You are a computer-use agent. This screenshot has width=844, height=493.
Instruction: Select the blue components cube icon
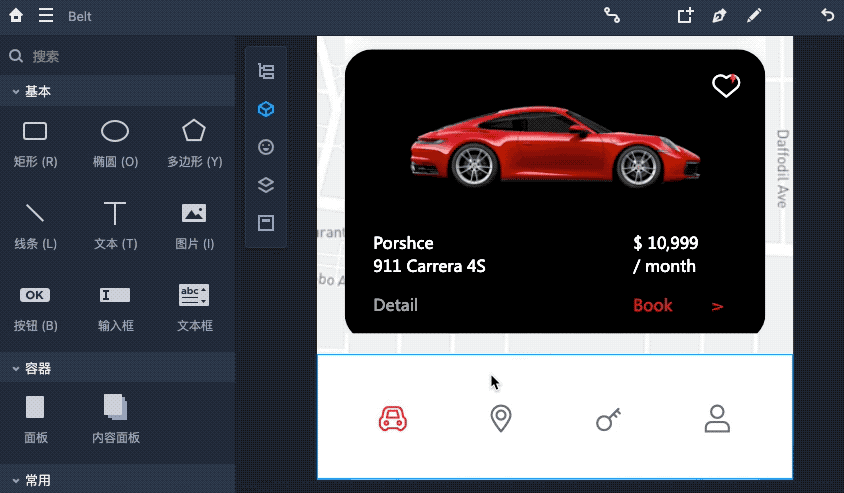[x=266, y=109]
